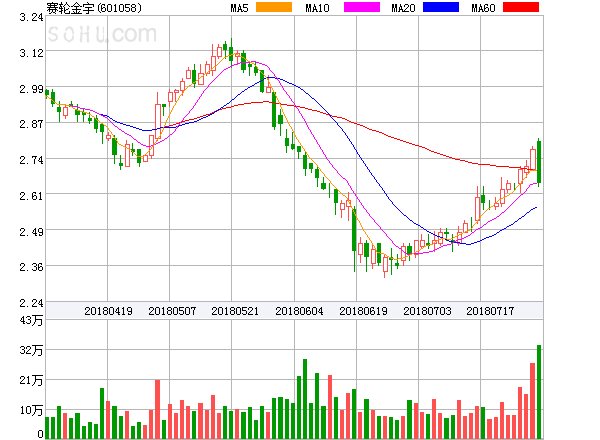Click the 10万 volume axis label
Screen dimensions: 600x440
[31, 410]
